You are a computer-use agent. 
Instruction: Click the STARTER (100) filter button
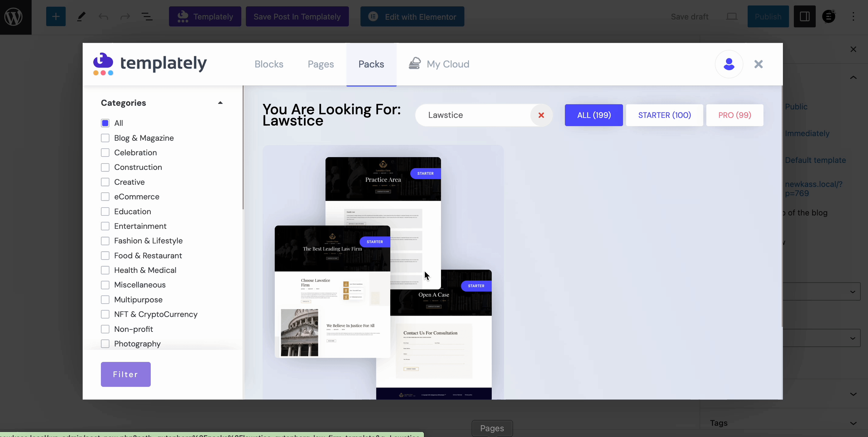click(x=665, y=115)
